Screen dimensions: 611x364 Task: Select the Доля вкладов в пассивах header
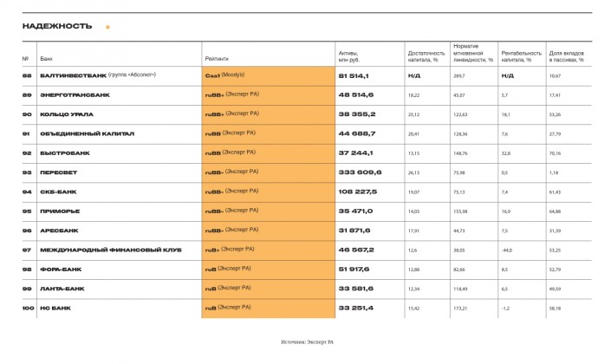(x=567, y=55)
